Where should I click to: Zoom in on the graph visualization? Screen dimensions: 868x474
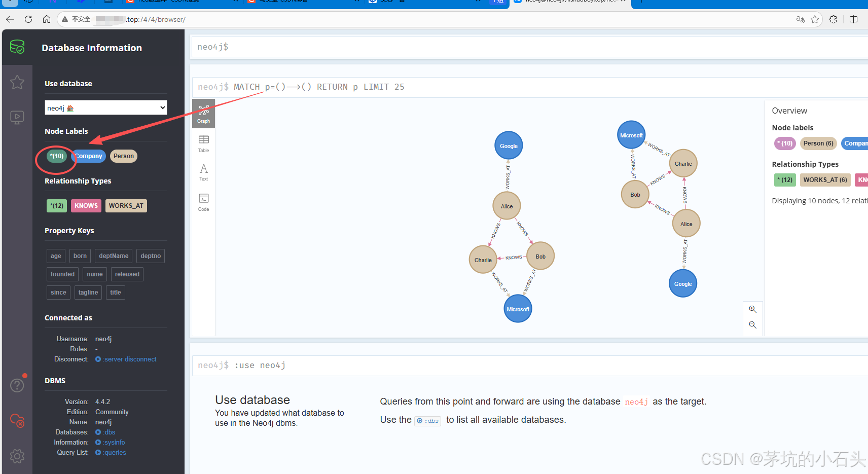[753, 309]
